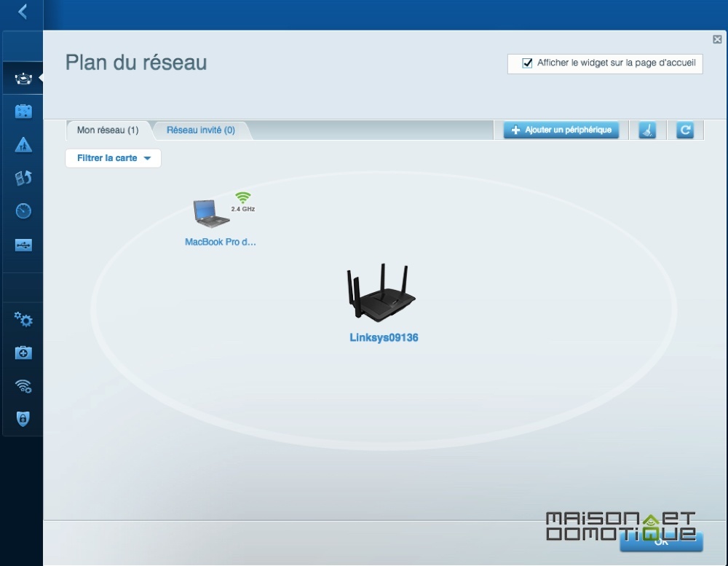Switch to the Mon réseau (1) tab

(108, 130)
